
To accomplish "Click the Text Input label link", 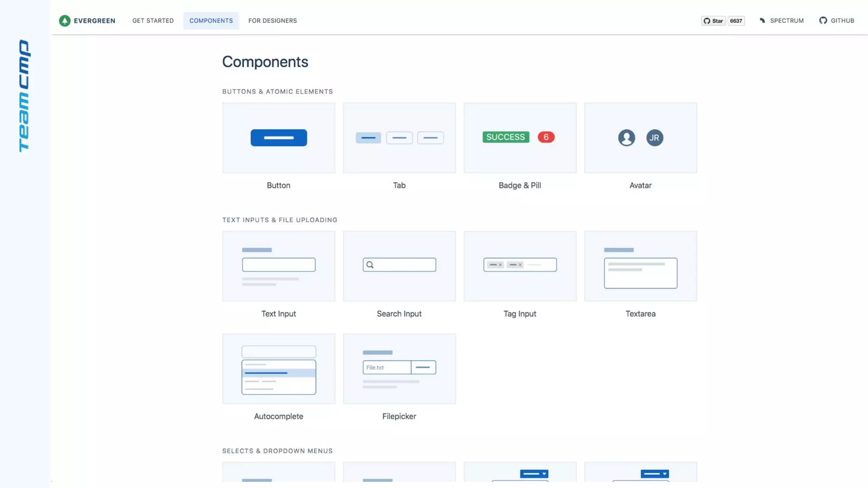I will coord(278,314).
